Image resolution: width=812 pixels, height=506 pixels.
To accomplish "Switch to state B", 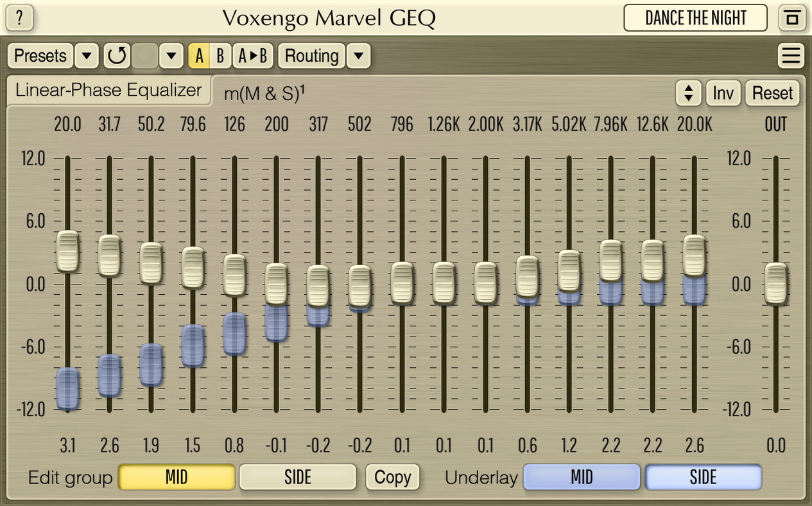I will [x=220, y=56].
